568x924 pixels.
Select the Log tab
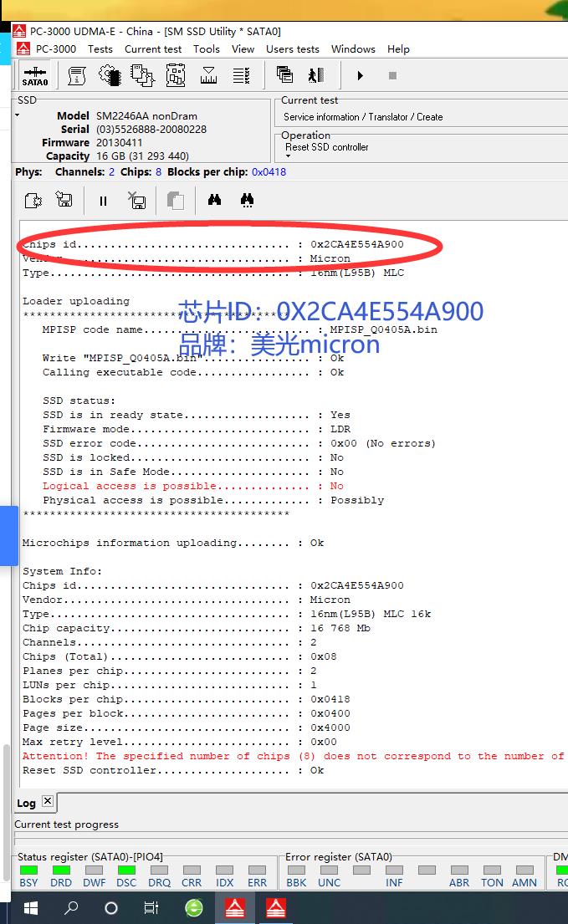(26, 804)
